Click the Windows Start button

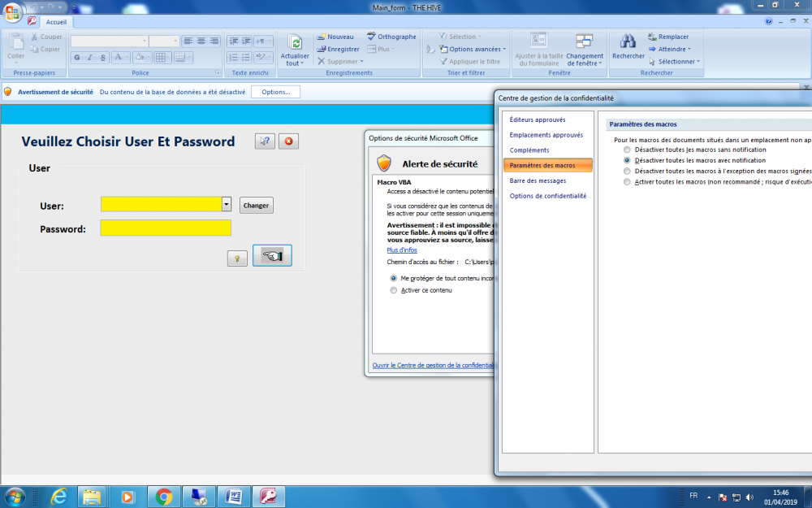14,497
